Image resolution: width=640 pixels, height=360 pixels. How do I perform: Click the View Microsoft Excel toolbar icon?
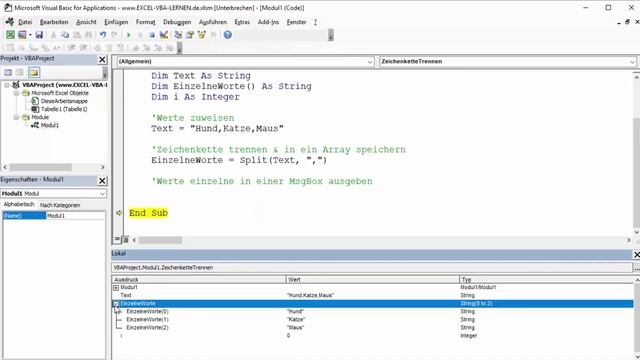coord(10,35)
